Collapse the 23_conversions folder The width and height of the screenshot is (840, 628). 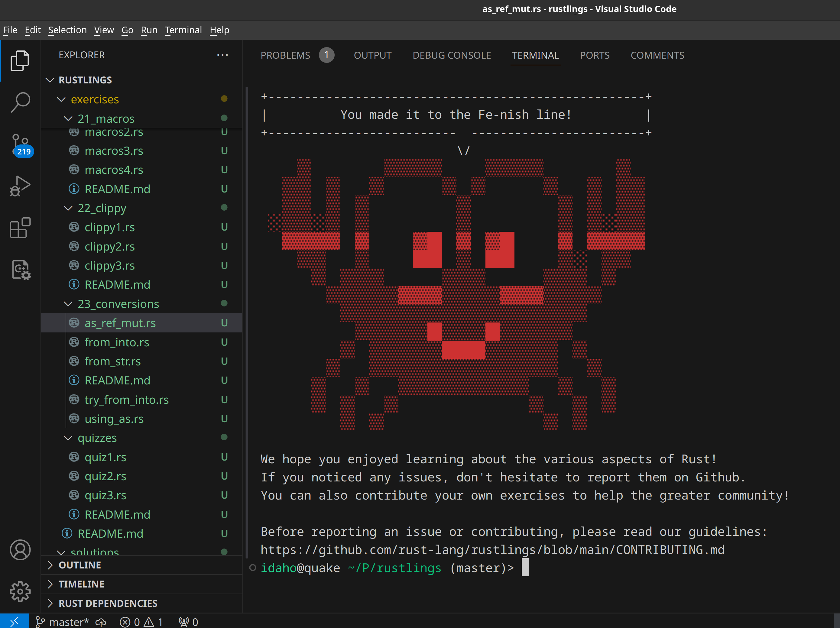(x=68, y=304)
